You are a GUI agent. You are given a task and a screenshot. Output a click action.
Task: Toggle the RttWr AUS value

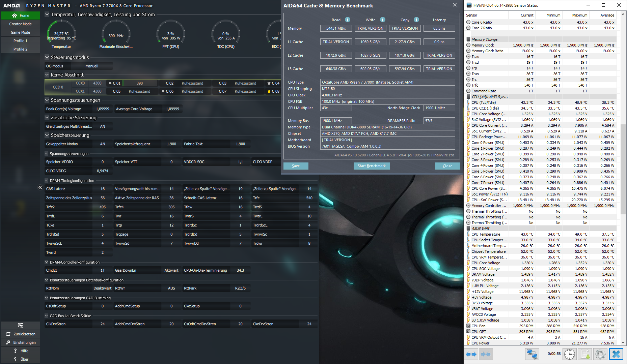click(x=171, y=288)
